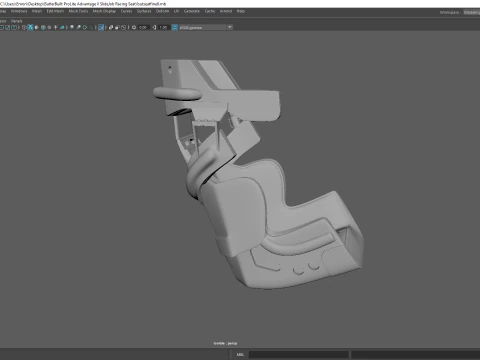Image resolution: width=480 pixels, height=360 pixels.
Task: Open the Mesh Display menu
Action: pyautogui.click(x=104, y=11)
